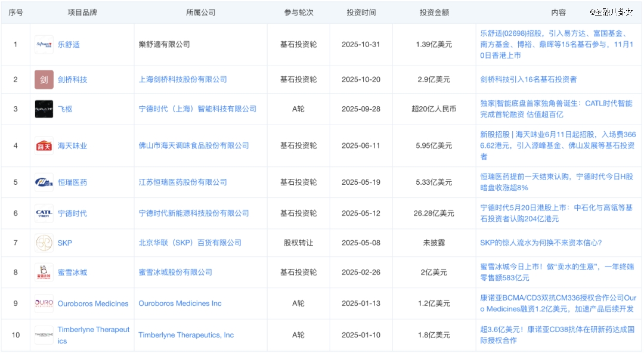The width and height of the screenshot is (644, 353).
Task: Click the 剑桥科技 brand logo icon
Action: 44,79
